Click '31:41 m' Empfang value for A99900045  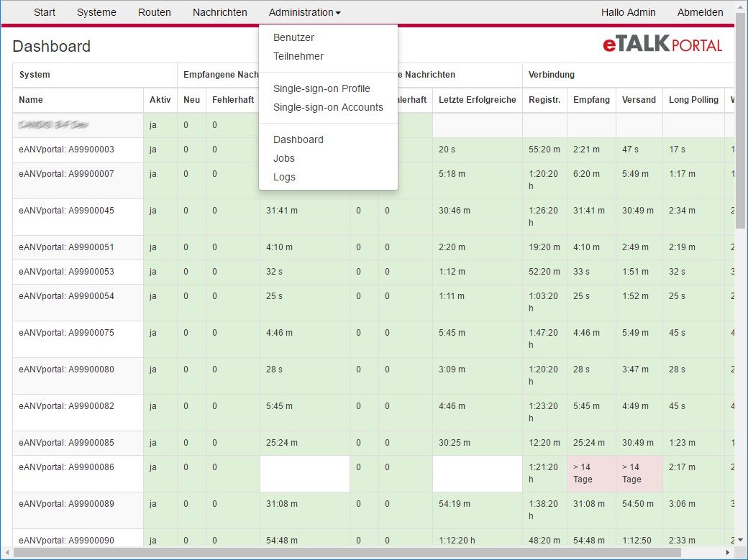pos(588,211)
